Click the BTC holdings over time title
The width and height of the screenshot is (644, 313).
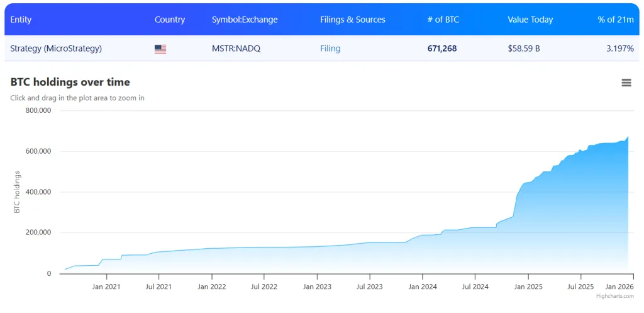click(70, 82)
